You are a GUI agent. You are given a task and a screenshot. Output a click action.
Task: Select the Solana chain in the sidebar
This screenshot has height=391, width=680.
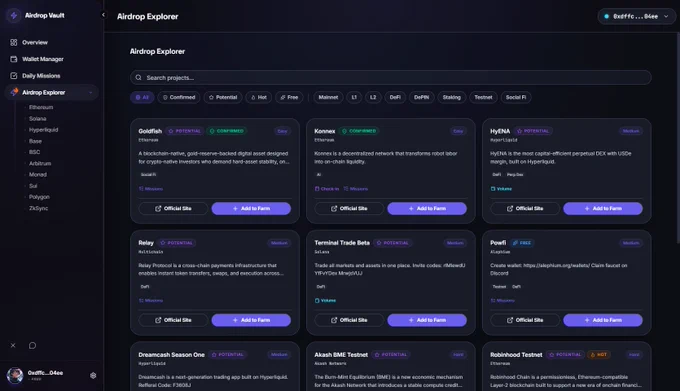(37, 118)
